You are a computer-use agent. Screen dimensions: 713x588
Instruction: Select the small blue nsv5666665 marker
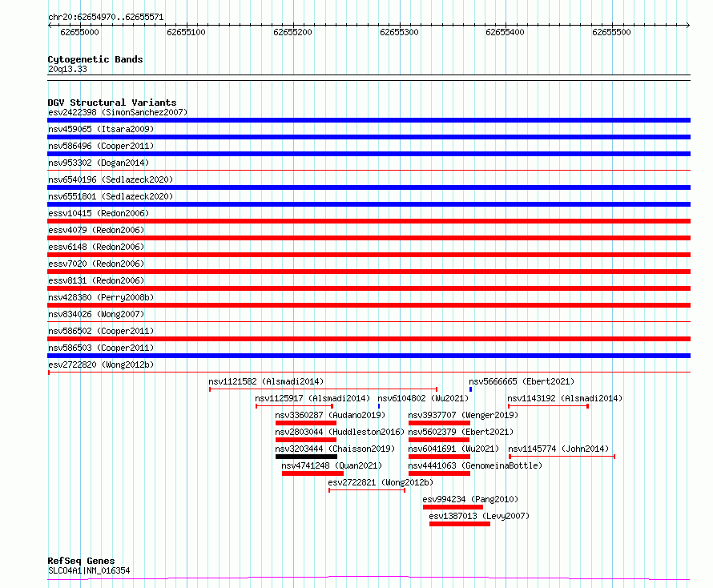[x=470, y=389]
